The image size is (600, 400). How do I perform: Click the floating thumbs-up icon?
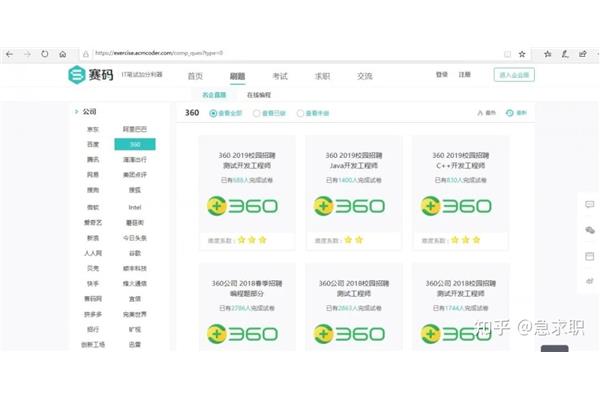point(590,281)
